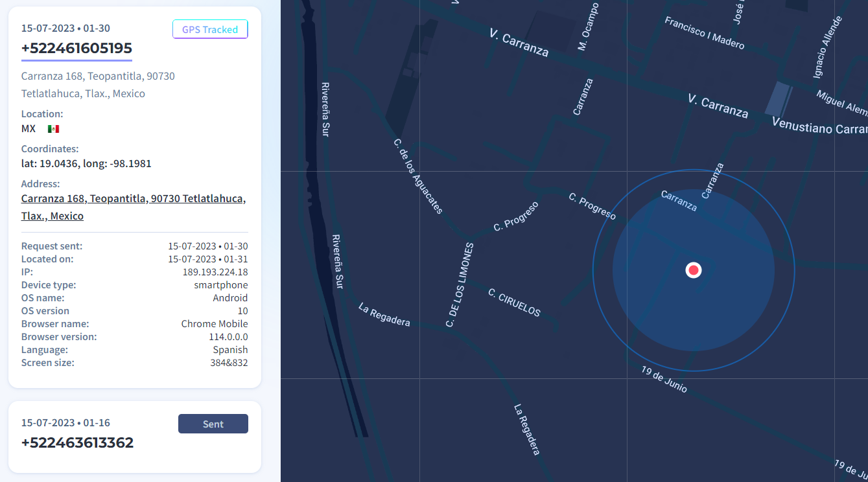Click the GPS Tracked badge
Viewport: 868px width, 482px height.
point(210,30)
